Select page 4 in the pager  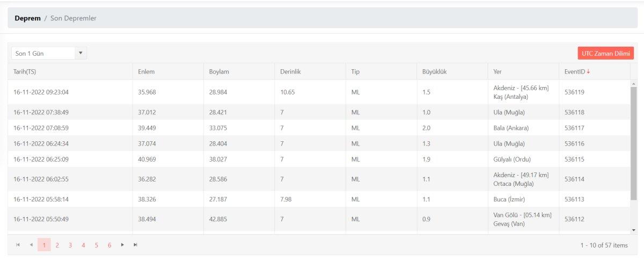[83, 245]
